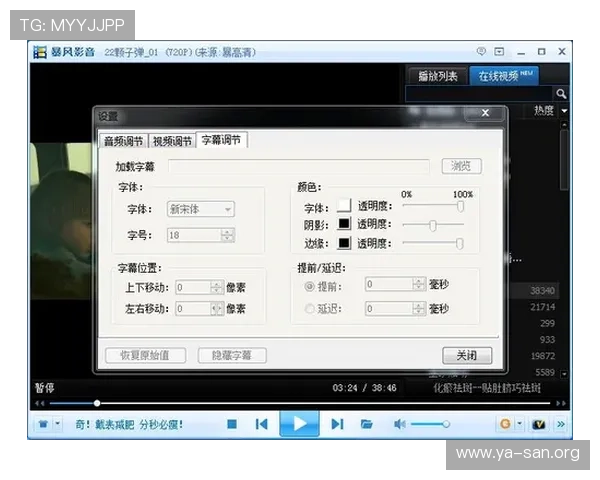The width and height of the screenshot is (600, 480).
Task: Click the list row showing 38340
Action: click(x=534, y=291)
